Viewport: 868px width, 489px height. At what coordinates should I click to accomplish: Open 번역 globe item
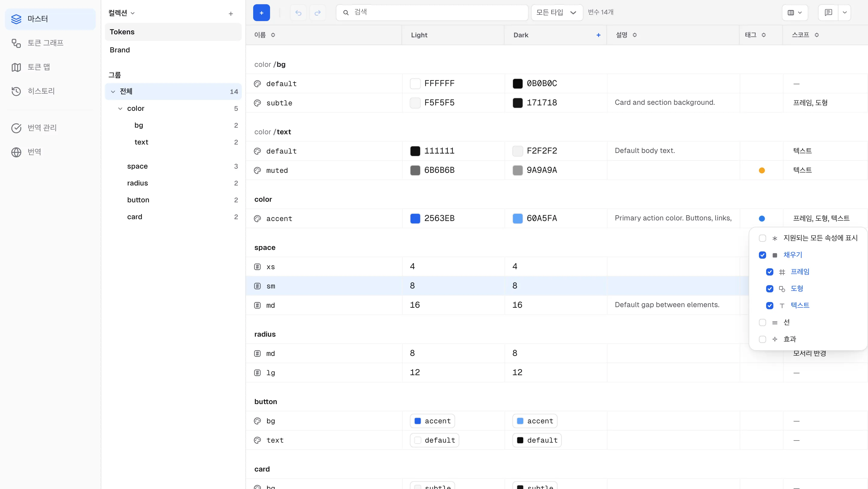(x=50, y=152)
